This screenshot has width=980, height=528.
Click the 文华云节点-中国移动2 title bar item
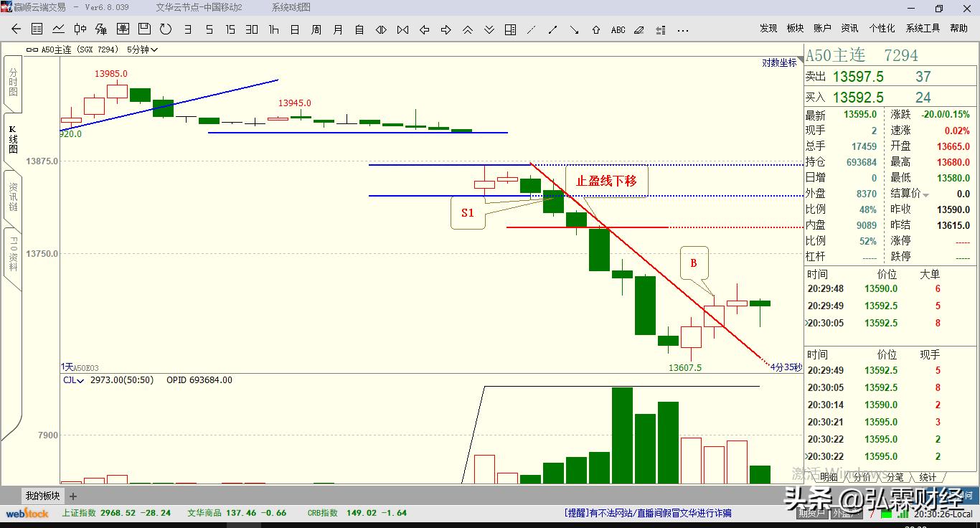pyautogui.click(x=199, y=7)
